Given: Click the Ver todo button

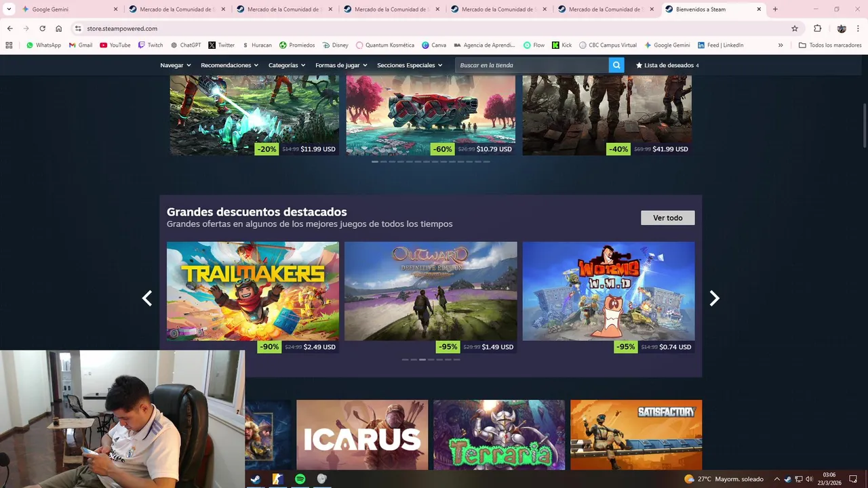Looking at the screenshot, I should 668,218.
